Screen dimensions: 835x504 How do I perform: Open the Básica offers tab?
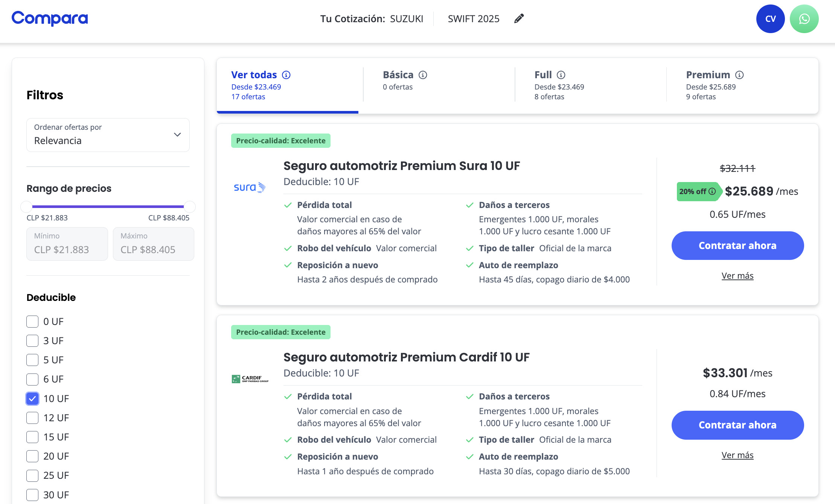400,75
